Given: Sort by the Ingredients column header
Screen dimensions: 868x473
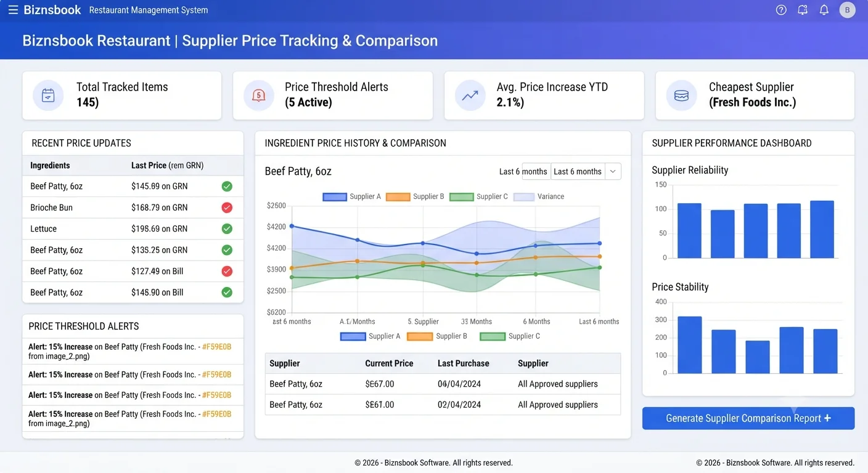Looking at the screenshot, I should [50, 165].
